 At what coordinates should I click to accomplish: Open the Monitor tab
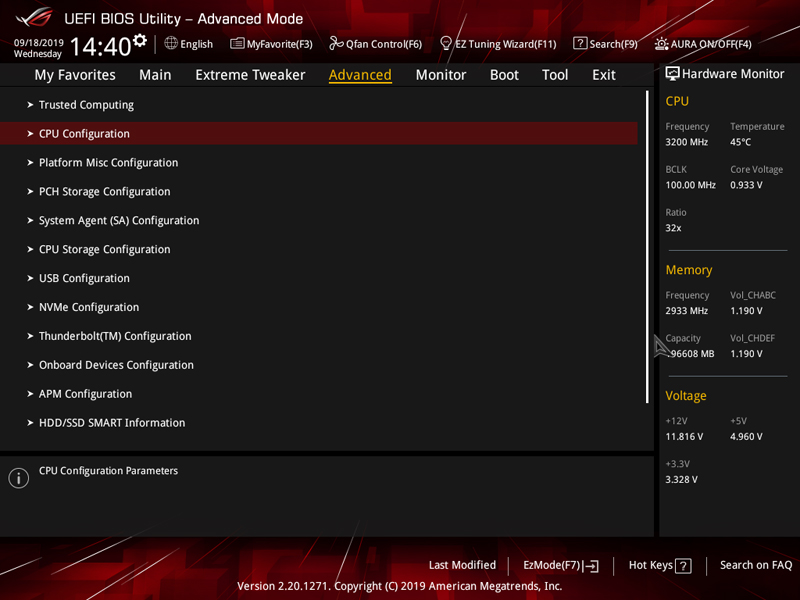click(441, 75)
